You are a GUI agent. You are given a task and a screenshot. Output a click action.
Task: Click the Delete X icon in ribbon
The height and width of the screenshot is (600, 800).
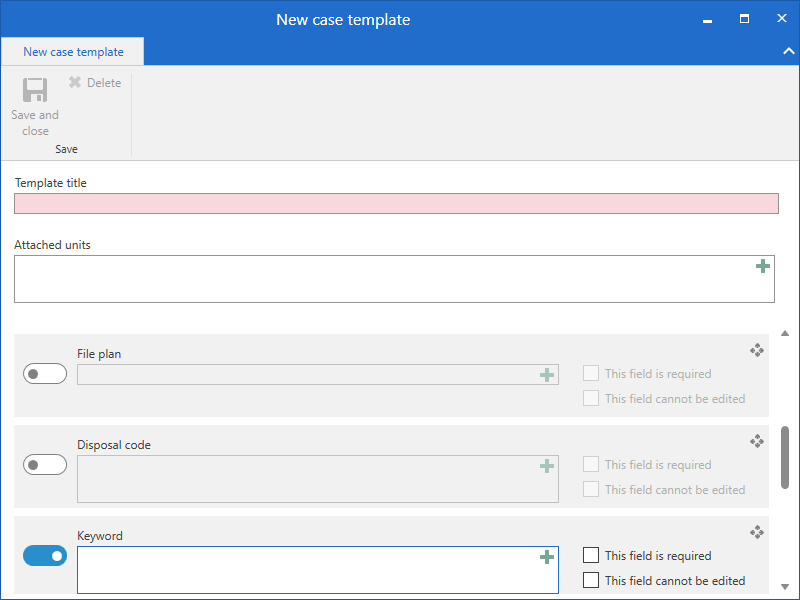(x=75, y=83)
